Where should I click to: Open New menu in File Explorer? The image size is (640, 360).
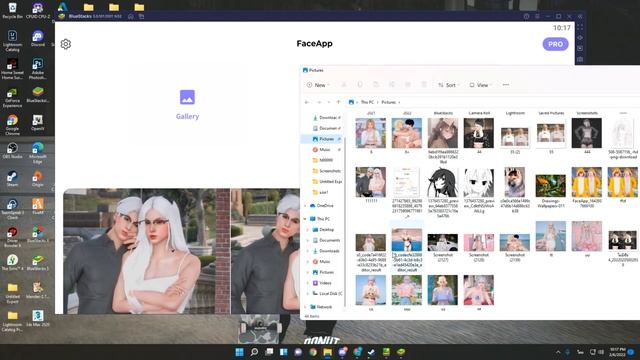318,85
